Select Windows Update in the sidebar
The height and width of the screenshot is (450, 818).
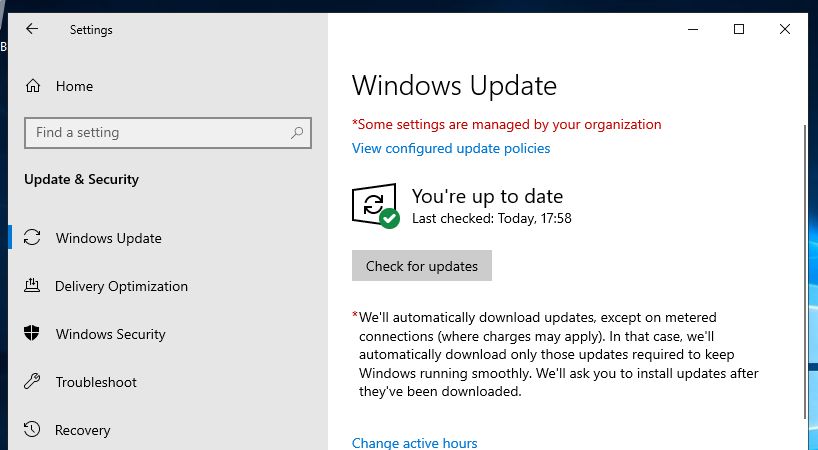(109, 238)
